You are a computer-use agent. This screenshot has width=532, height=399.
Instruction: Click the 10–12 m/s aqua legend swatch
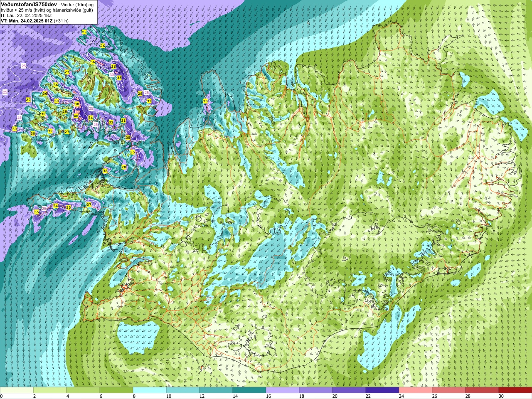pos(183,390)
